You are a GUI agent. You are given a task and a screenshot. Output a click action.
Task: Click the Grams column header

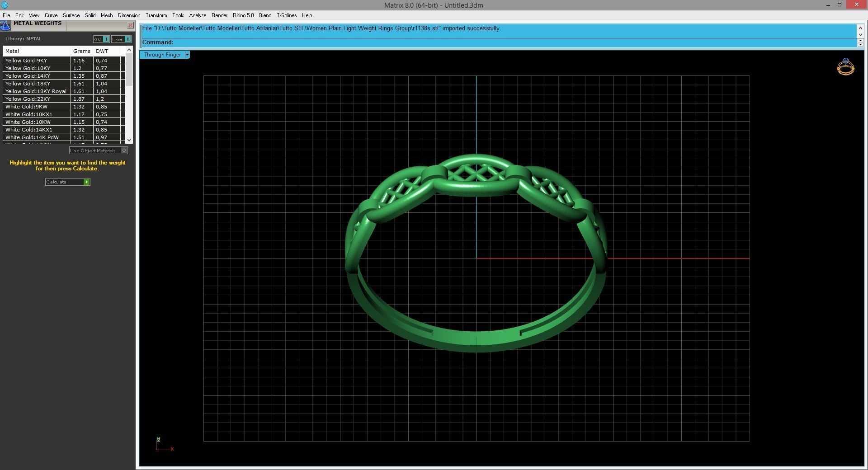pyautogui.click(x=82, y=51)
